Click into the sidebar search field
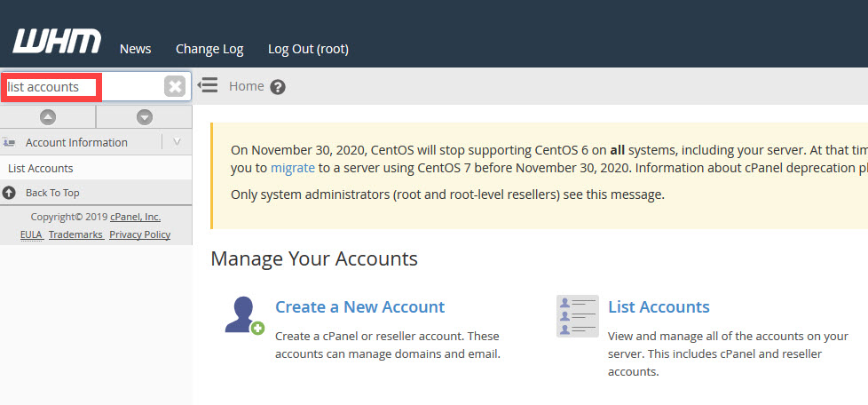 (x=84, y=87)
